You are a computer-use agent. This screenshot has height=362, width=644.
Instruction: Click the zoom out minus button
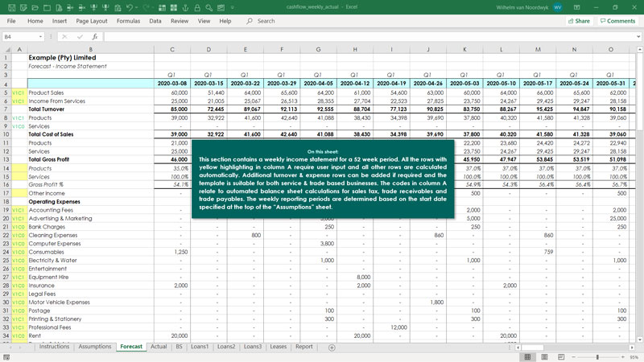tap(574, 357)
